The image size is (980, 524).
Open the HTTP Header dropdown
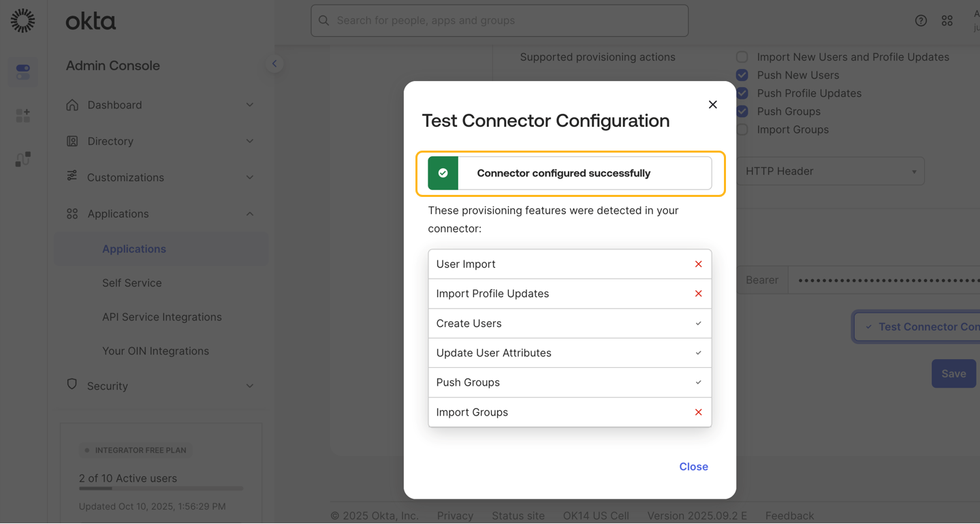[x=831, y=171]
